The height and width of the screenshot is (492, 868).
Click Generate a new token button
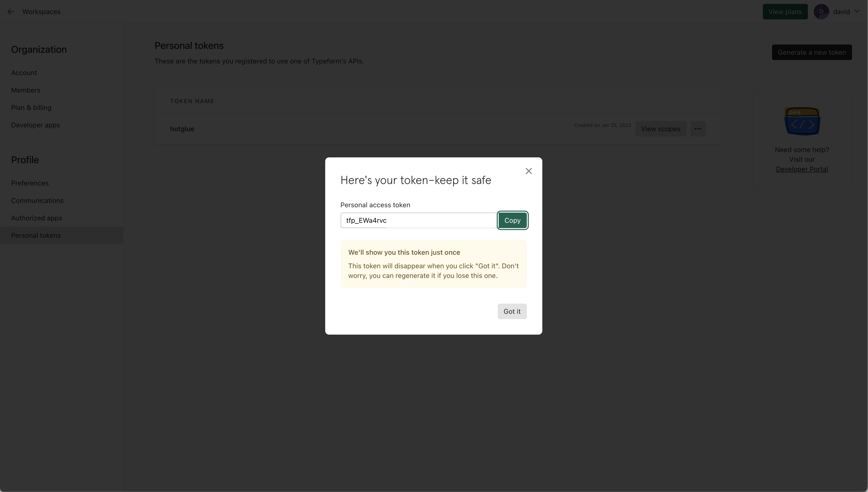812,52
